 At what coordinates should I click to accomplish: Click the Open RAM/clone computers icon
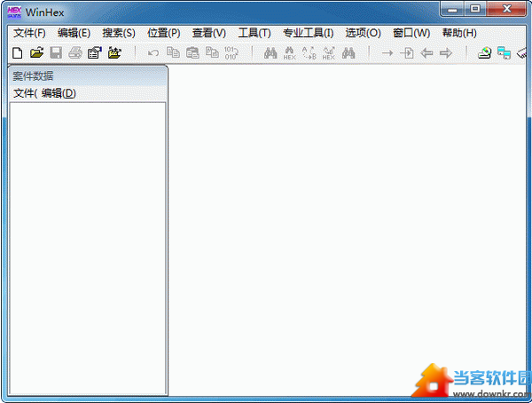point(505,53)
